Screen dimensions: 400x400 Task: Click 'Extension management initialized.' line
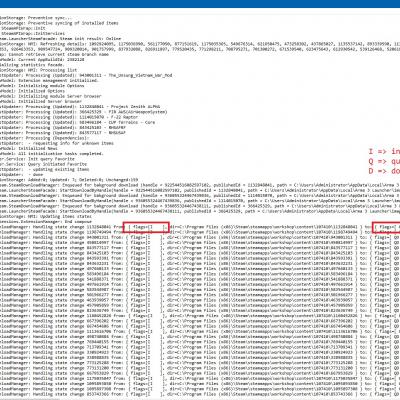tap(49, 80)
